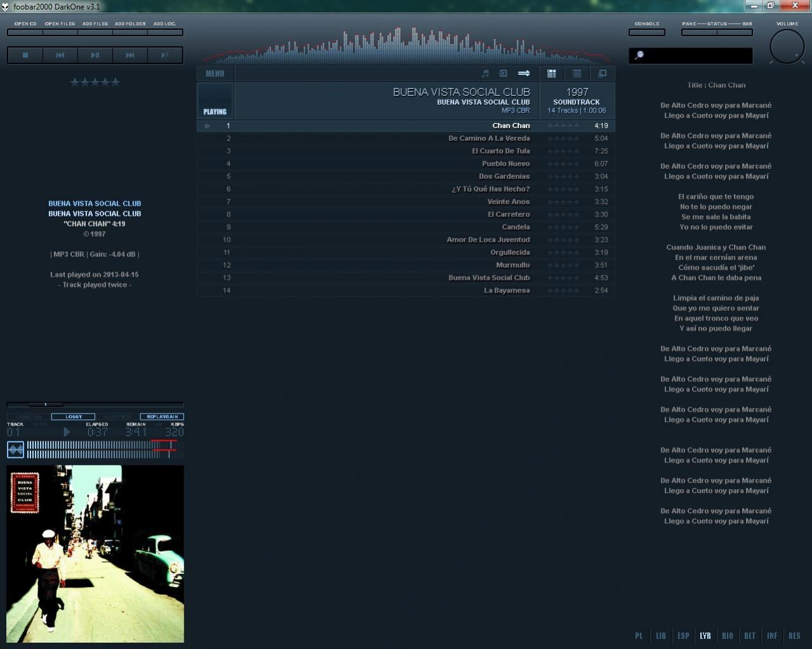Select track El Cuarto De Tula

coord(406,151)
